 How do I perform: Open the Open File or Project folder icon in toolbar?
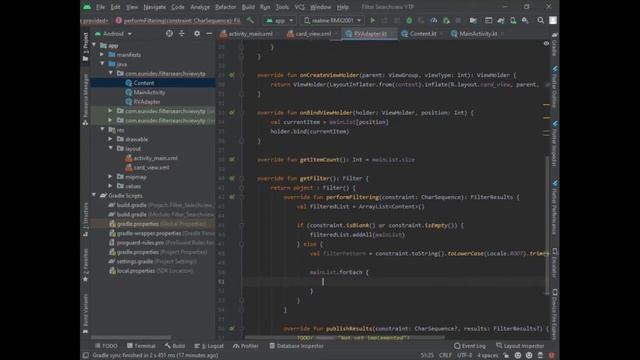pos(473,20)
